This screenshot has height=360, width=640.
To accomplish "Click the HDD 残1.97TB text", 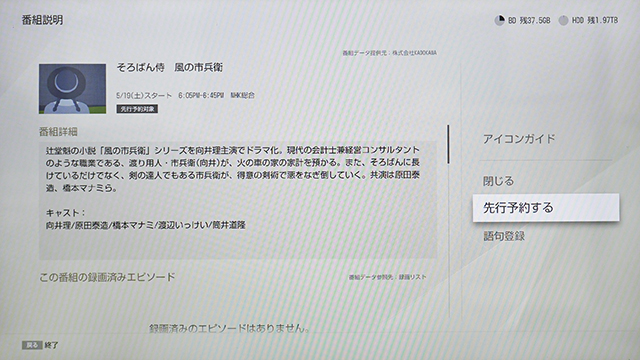I will pos(595,20).
